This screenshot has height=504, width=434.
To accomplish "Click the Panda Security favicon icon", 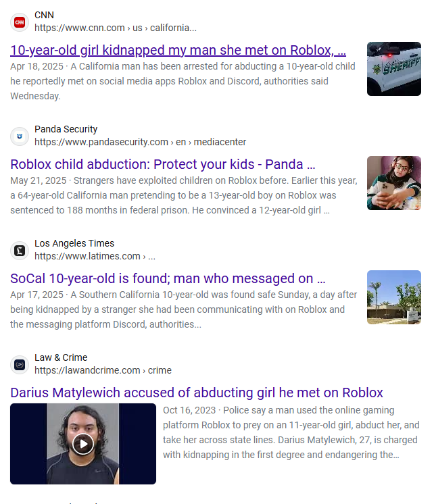I will [x=20, y=136].
